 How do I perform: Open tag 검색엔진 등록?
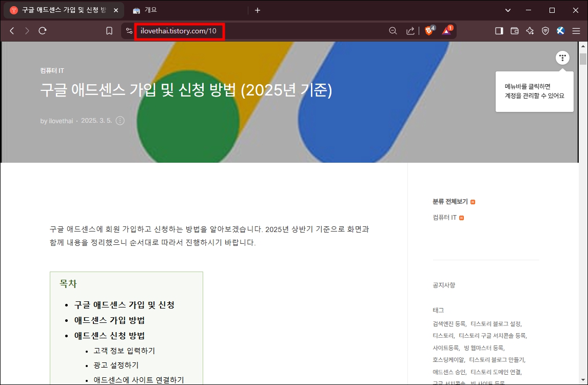tap(449, 323)
